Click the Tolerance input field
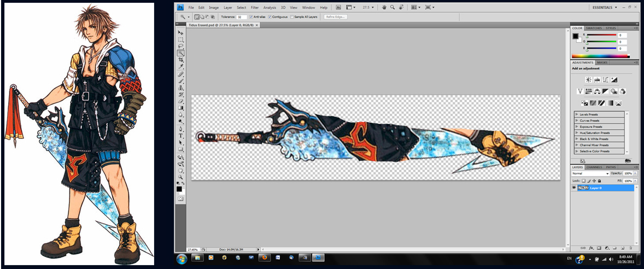 click(x=242, y=17)
